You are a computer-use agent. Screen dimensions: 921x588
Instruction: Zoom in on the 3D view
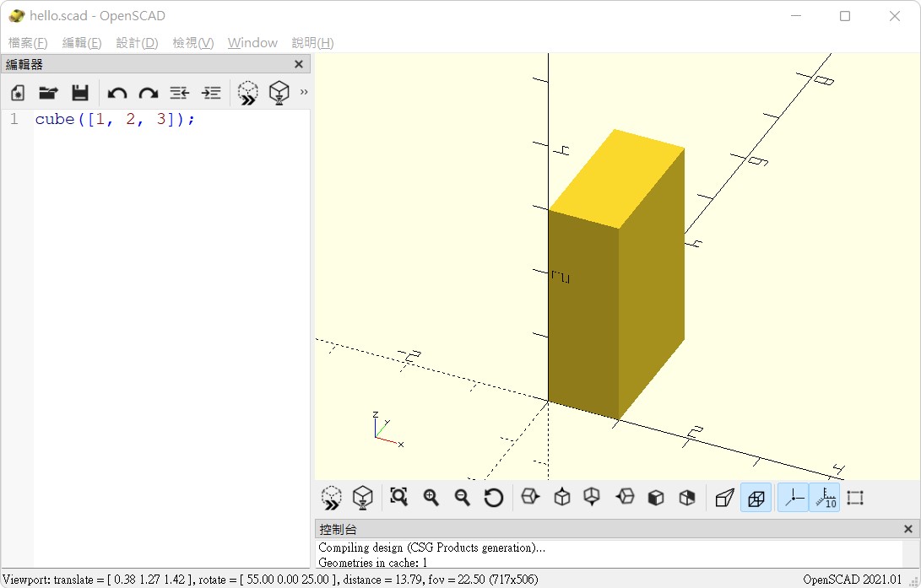coord(431,498)
